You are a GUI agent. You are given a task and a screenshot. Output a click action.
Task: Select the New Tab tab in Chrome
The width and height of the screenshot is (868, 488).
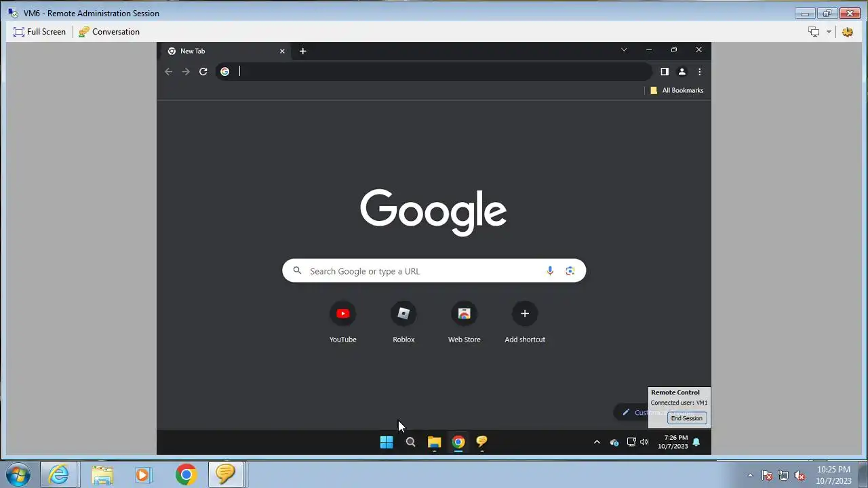tap(224, 51)
